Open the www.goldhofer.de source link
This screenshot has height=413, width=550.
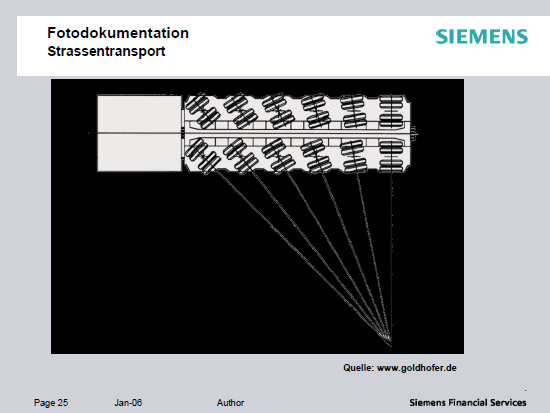(x=417, y=368)
